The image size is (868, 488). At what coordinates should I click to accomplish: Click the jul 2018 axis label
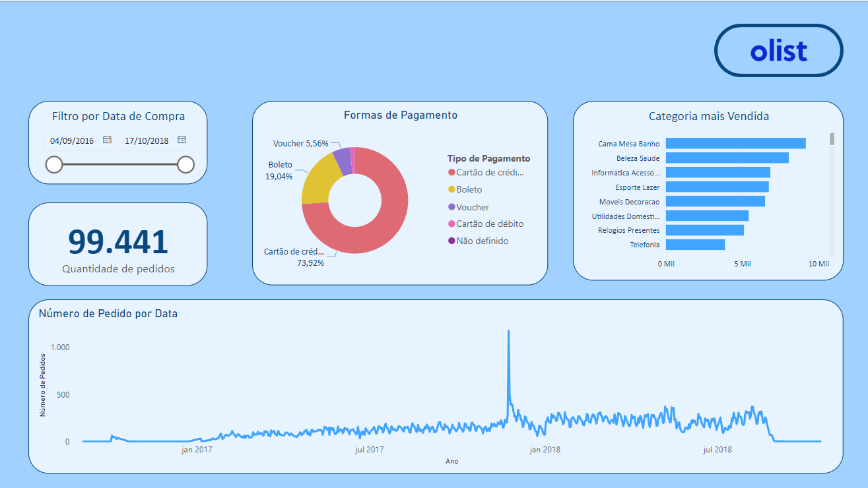tap(718, 450)
